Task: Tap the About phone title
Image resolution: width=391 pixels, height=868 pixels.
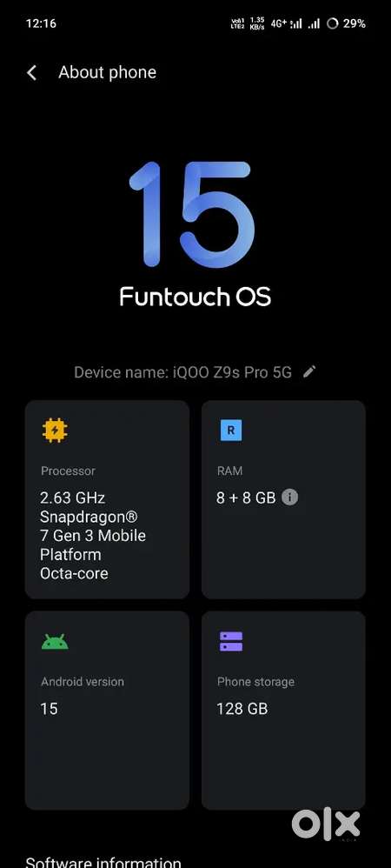Action: point(107,72)
